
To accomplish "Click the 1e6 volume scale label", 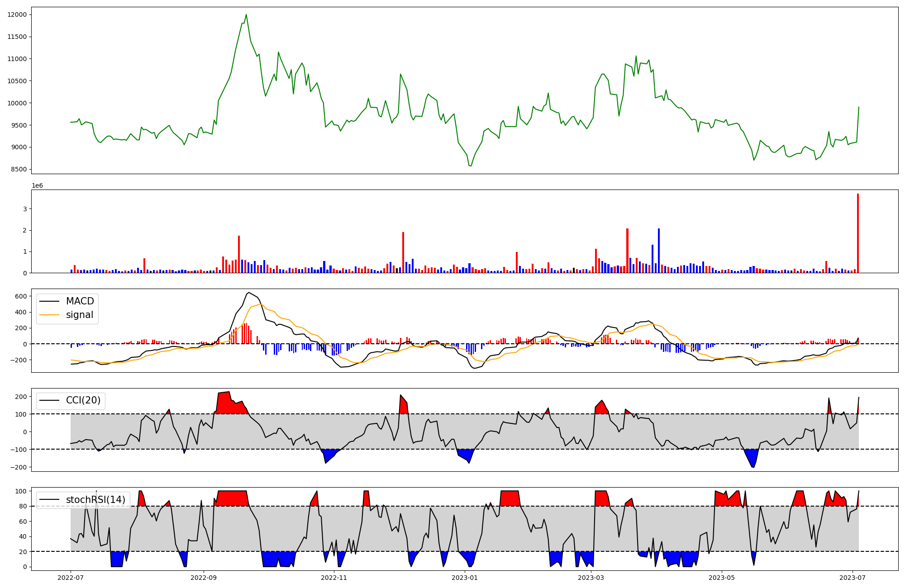I will pyautogui.click(x=37, y=185).
